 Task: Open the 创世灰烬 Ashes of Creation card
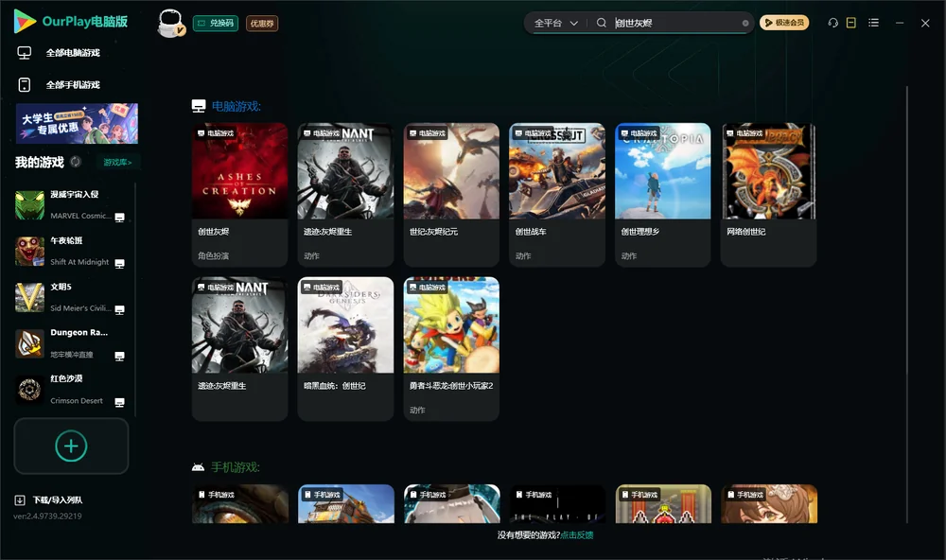tap(239, 194)
